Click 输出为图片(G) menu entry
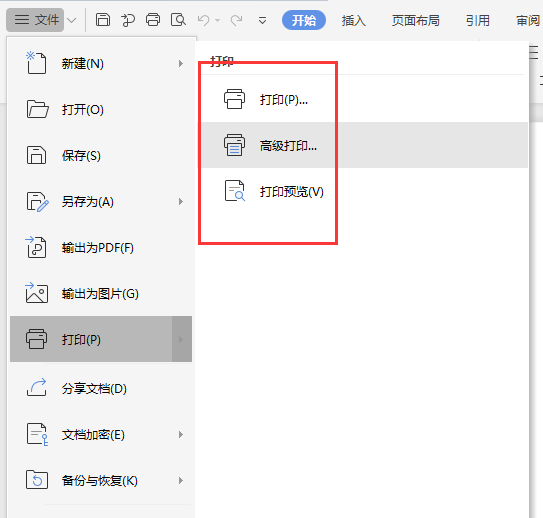Image resolution: width=543 pixels, height=518 pixels. (101, 294)
